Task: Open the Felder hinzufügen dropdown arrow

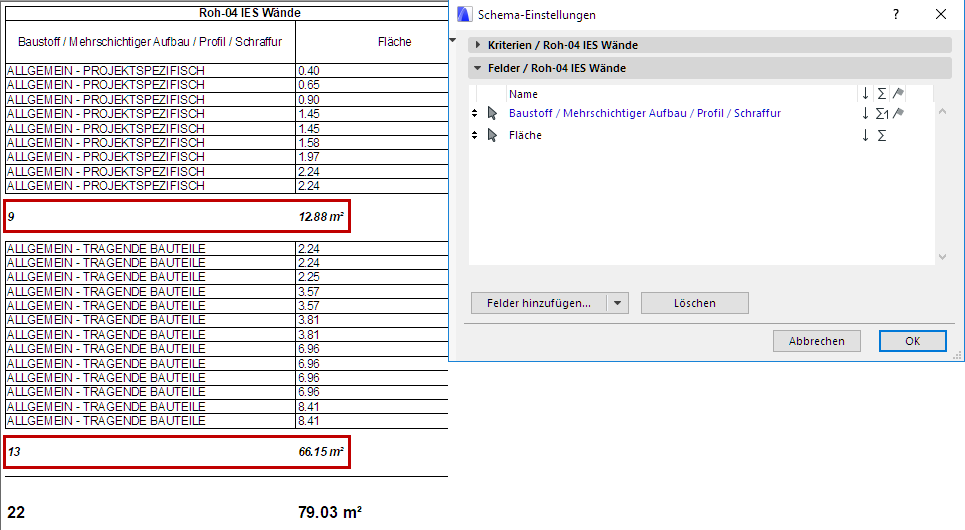Action: tap(617, 303)
